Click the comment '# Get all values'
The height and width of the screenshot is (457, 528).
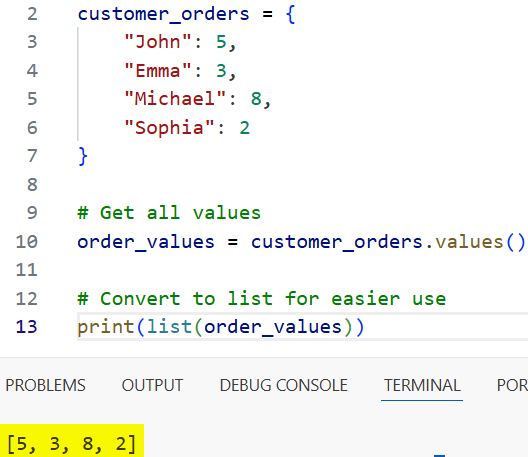click(169, 213)
